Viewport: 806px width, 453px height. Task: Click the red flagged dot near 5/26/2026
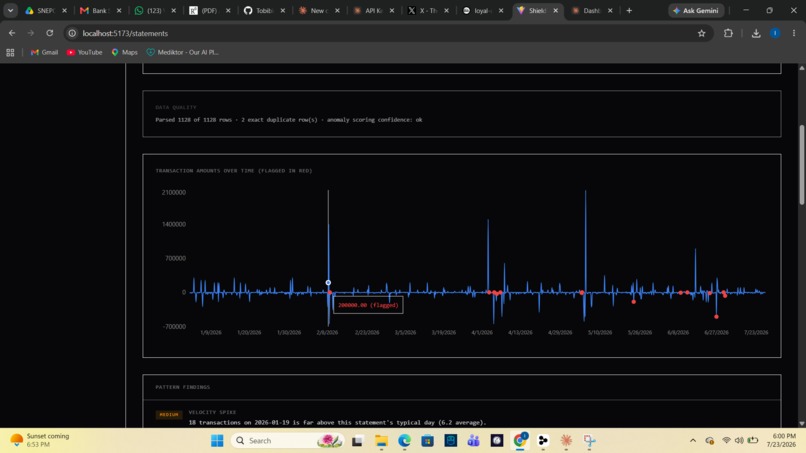[x=633, y=302]
